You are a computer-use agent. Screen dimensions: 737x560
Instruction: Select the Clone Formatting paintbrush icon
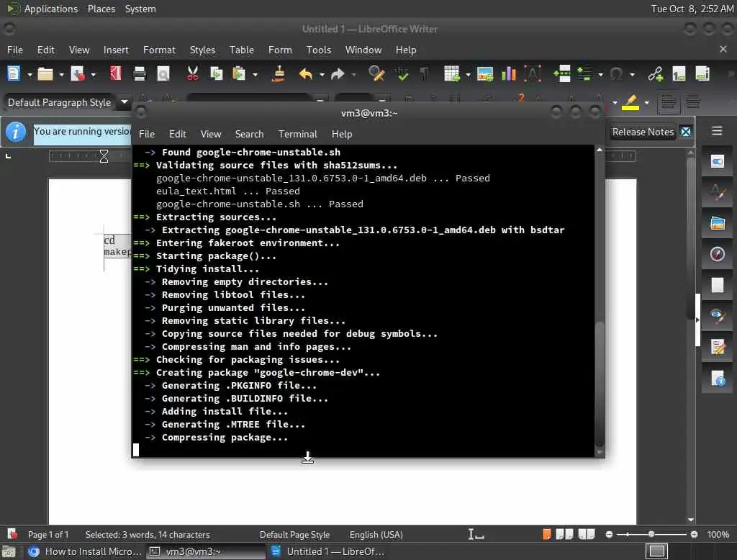tap(279, 74)
